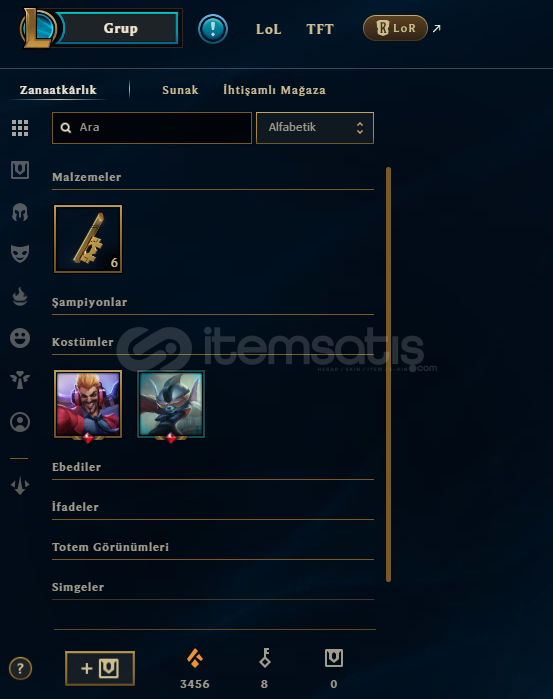Filter loot by ward skins icon

tap(20, 380)
